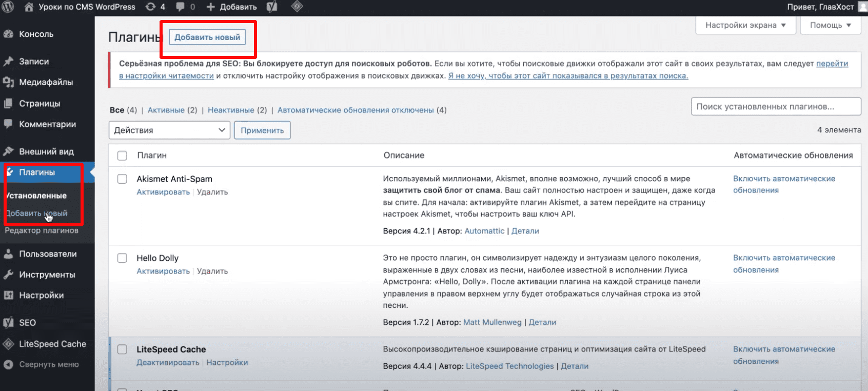
Task: Click the LiteSpeed Cache sidebar icon
Action: 8,344
